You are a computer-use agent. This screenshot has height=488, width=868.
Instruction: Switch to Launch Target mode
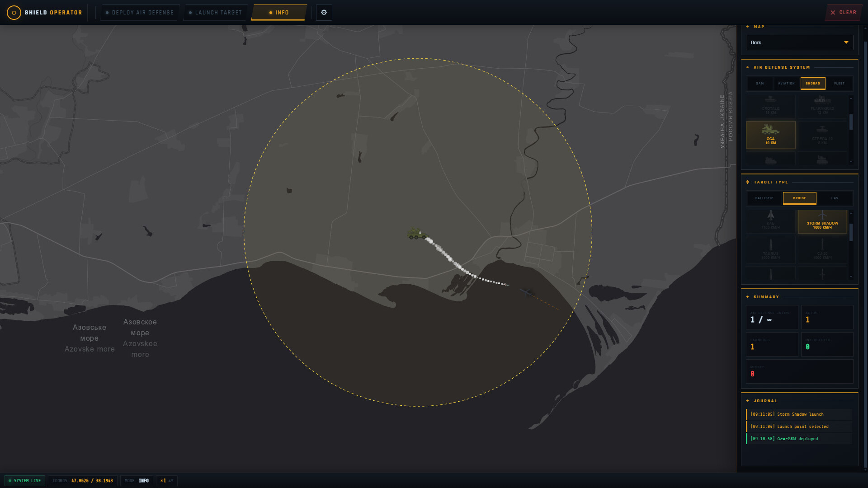tap(215, 13)
